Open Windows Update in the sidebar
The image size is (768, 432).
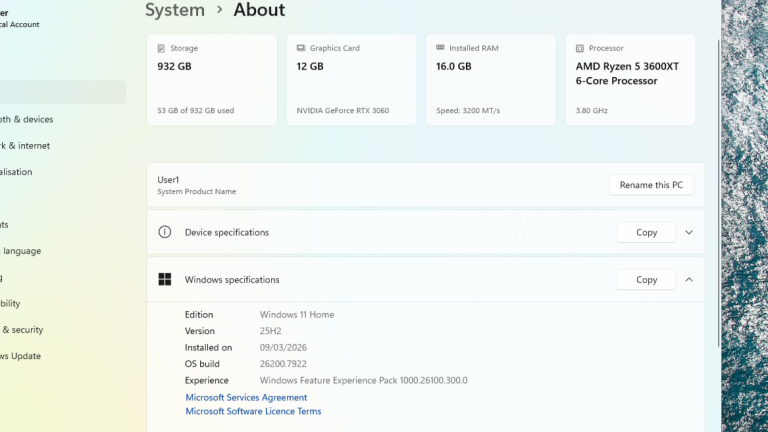click(20, 356)
